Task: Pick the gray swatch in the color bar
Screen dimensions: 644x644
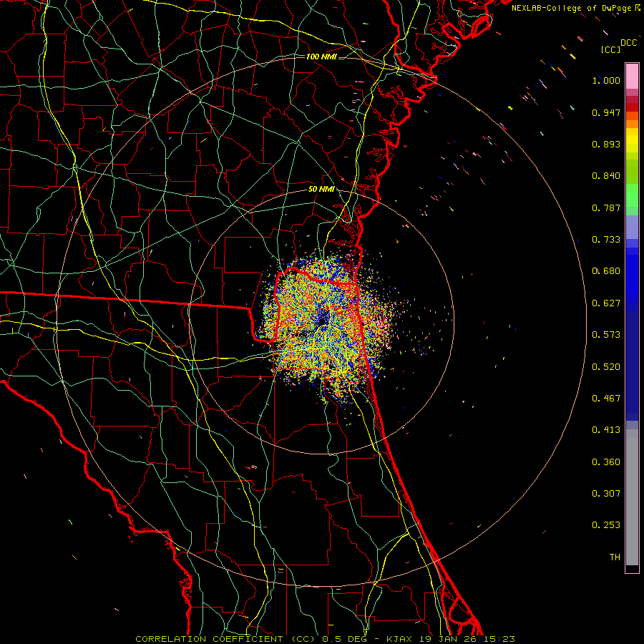Action: point(632,501)
